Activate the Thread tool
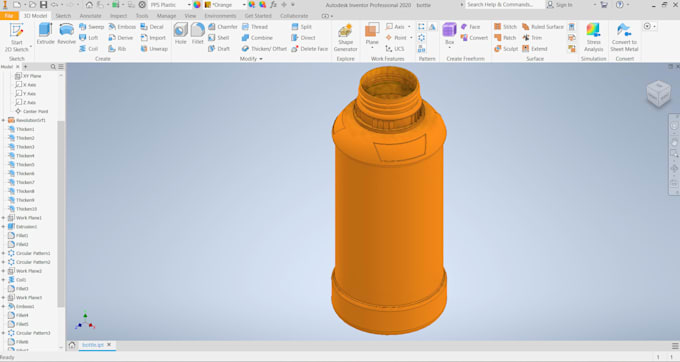The image size is (680, 362). click(255, 27)
